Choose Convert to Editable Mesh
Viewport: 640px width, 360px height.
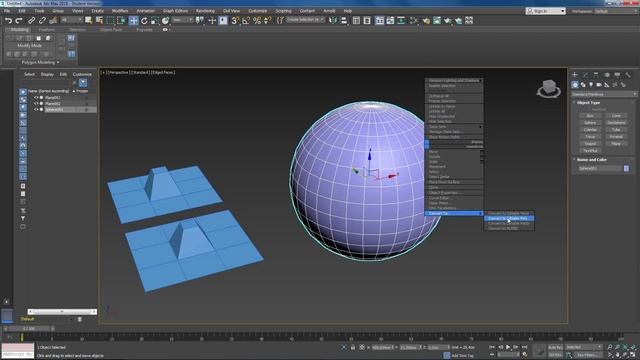tap(509, 213)
